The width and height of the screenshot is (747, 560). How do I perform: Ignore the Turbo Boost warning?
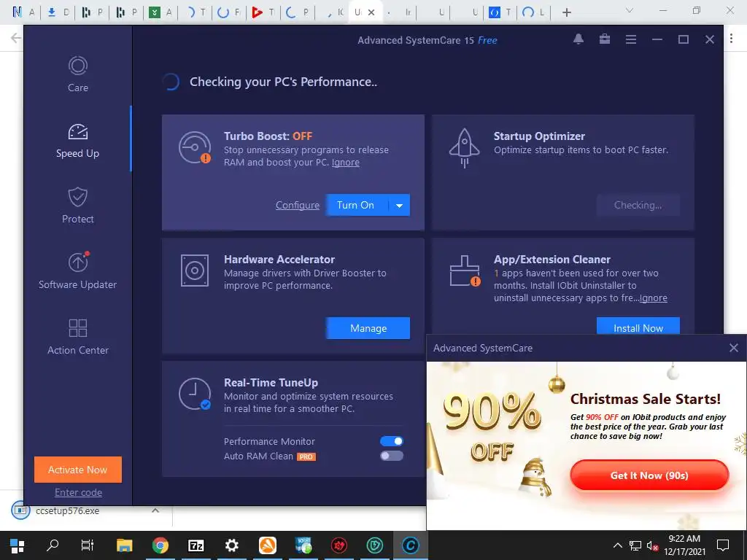pyautogui.click(x=345, y=163)
